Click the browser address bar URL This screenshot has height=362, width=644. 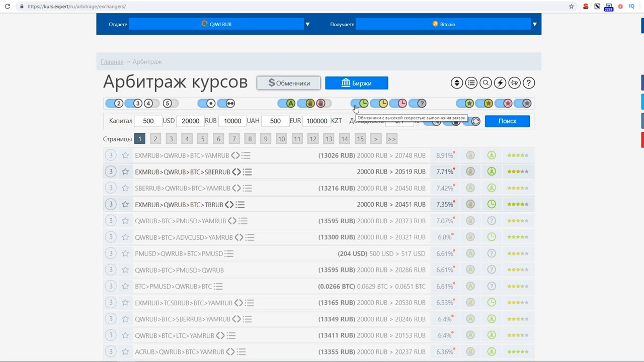[76, 7]
